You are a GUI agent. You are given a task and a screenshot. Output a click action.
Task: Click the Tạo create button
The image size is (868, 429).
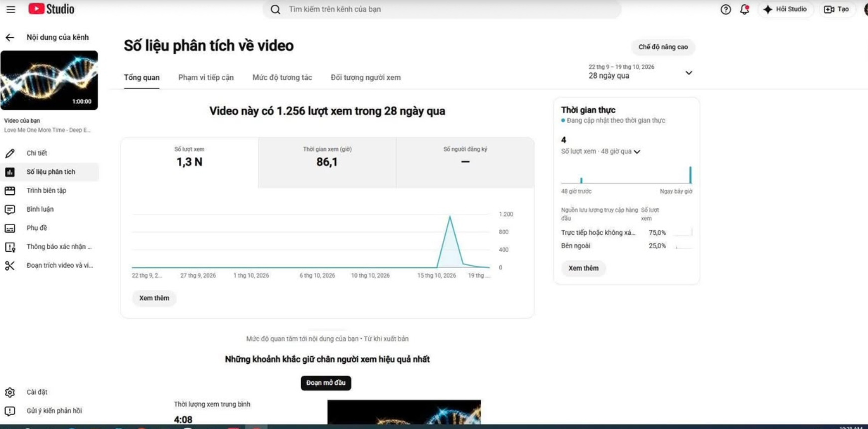837,9
